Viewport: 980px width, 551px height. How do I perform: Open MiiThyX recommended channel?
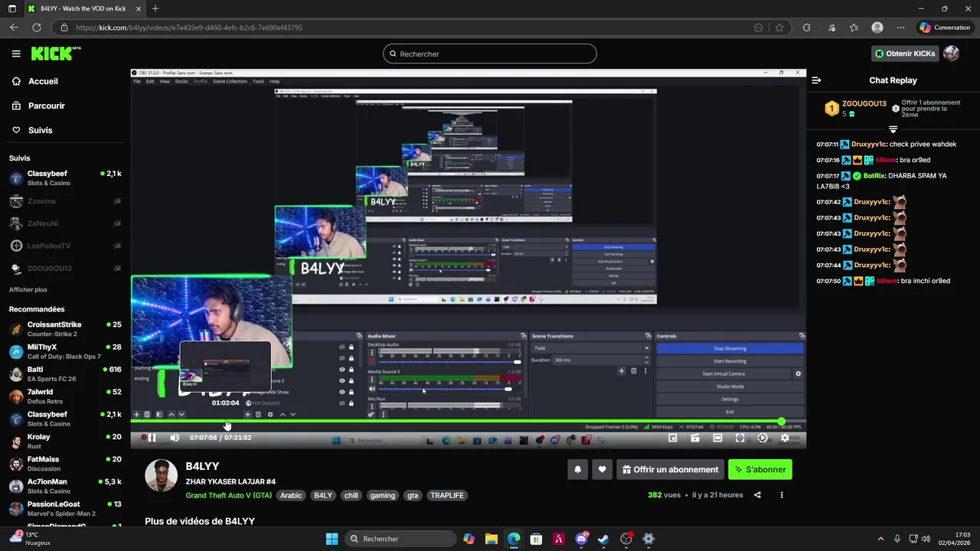(65, 351)
